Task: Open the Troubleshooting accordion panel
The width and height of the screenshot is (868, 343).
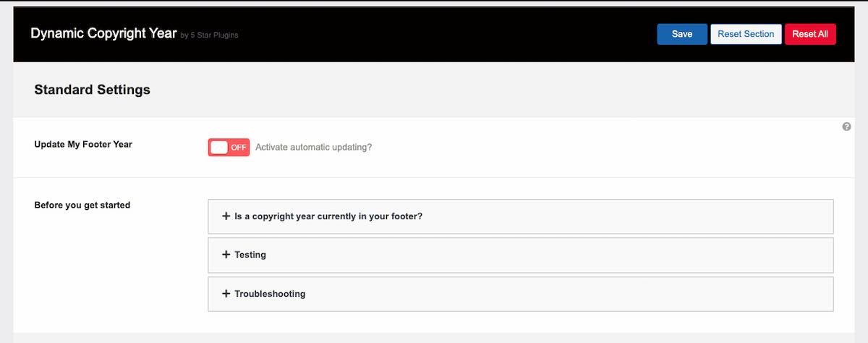Action: [270, 295]
